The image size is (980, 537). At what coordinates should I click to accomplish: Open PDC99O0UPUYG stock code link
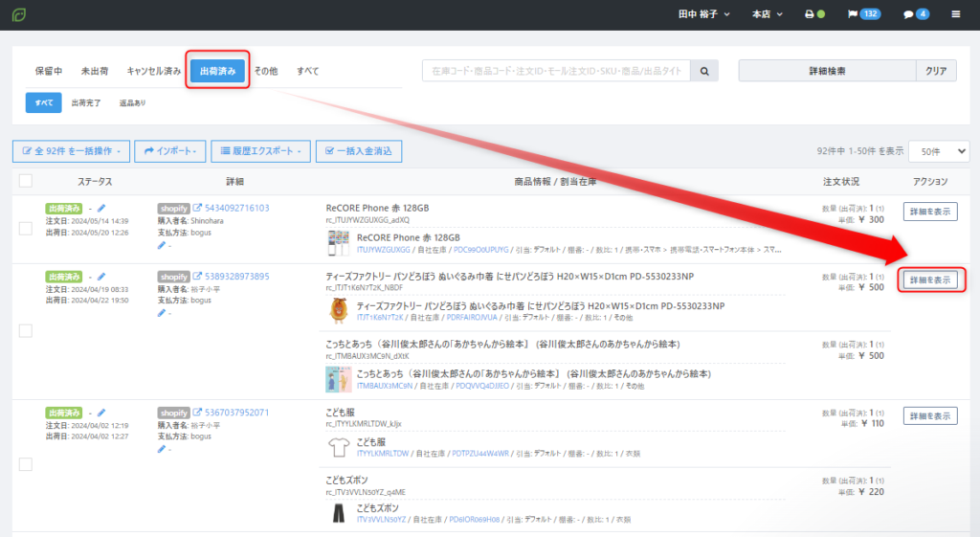[480, 250]
